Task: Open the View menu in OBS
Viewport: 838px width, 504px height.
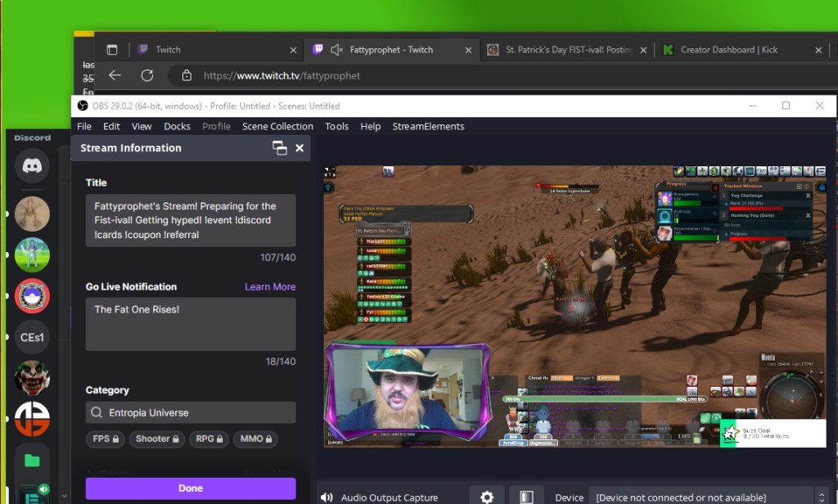Action: tap(142, 127)
